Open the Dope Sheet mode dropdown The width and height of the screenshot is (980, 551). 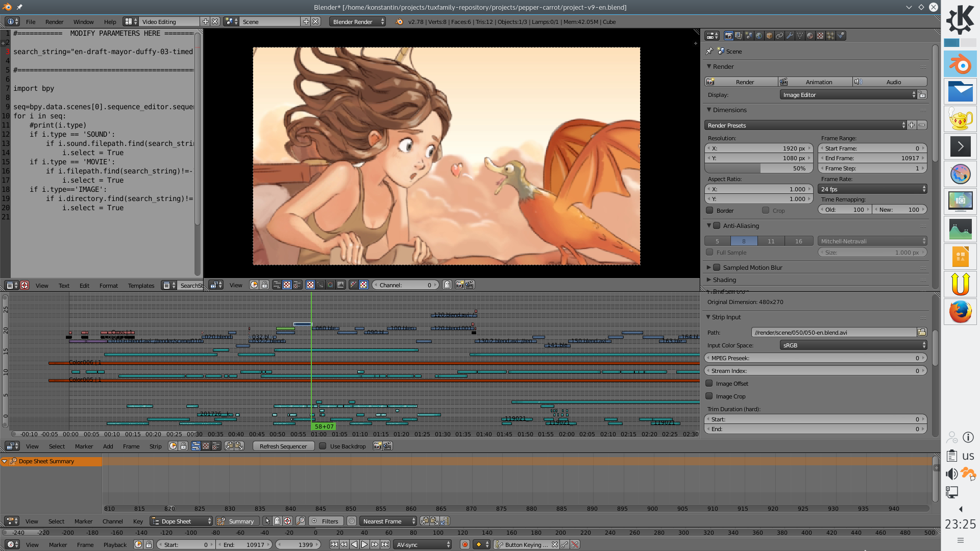point(181,521)
